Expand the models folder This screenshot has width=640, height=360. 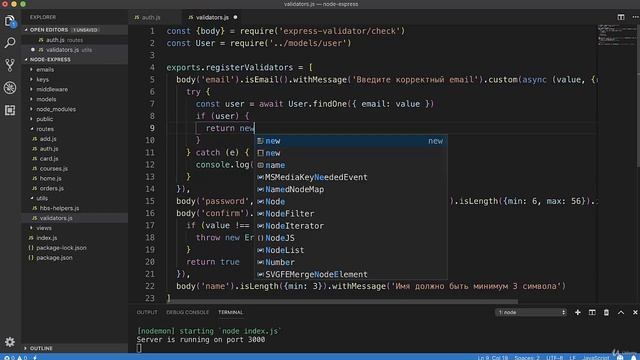75,99
